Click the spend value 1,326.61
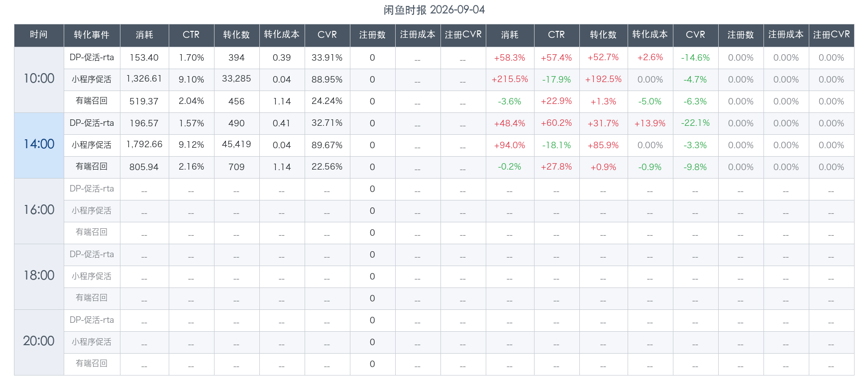The image size is (868, 379). coord(144,79)
